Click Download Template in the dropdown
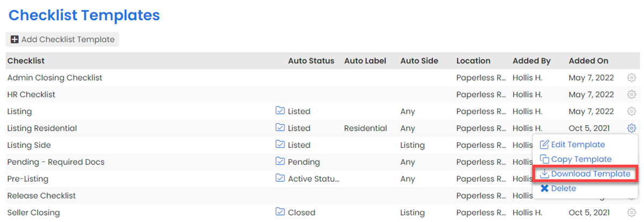 [590, 174]
